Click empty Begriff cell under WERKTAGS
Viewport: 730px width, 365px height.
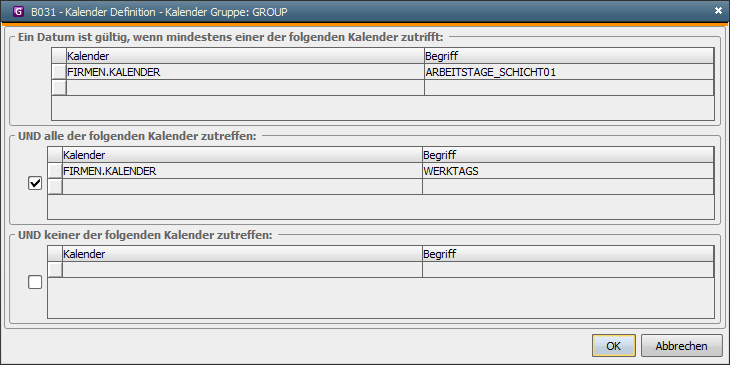point(568,186)
